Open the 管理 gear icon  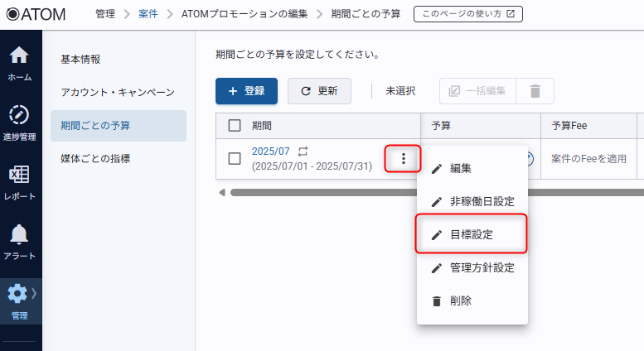18,295
